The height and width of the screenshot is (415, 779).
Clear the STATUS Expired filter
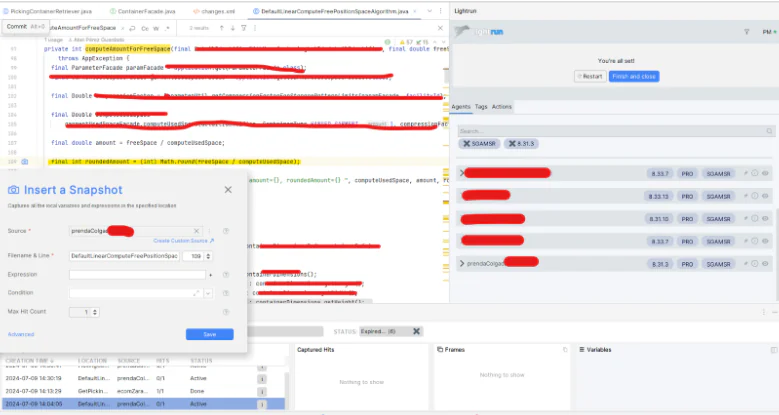417,331
